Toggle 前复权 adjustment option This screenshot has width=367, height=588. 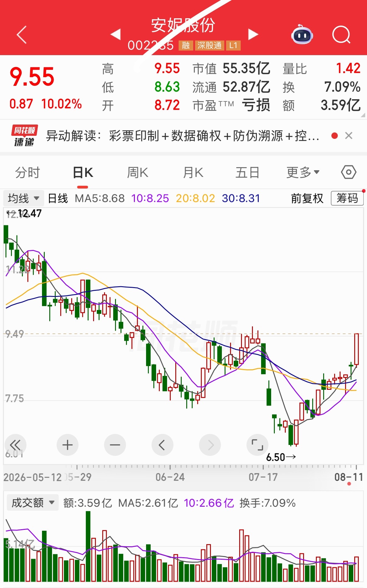(307, 198)
